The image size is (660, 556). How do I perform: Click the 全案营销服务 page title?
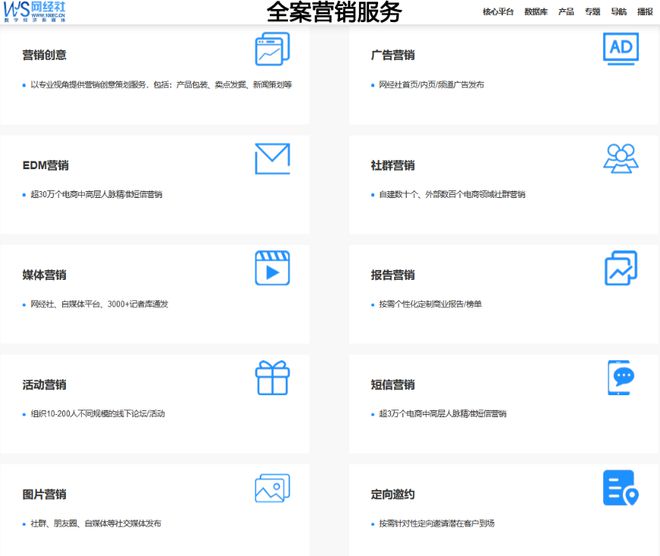click(334, 12)
